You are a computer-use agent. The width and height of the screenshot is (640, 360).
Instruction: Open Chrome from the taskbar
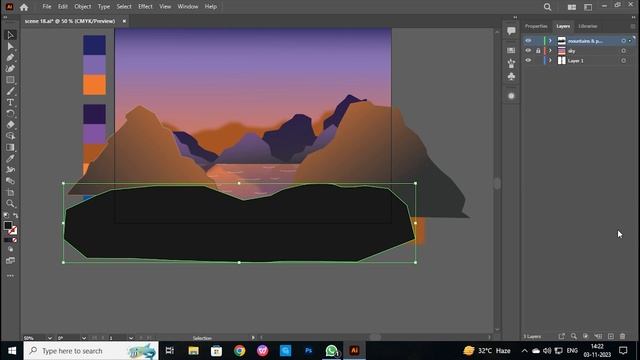pyautogui.click(x=240, y=351)
